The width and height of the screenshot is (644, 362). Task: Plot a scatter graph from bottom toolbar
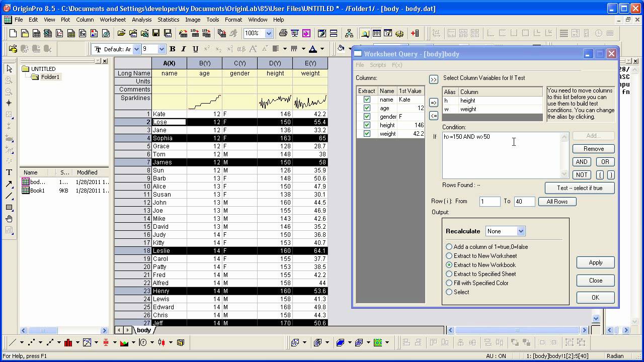(32, 342)
